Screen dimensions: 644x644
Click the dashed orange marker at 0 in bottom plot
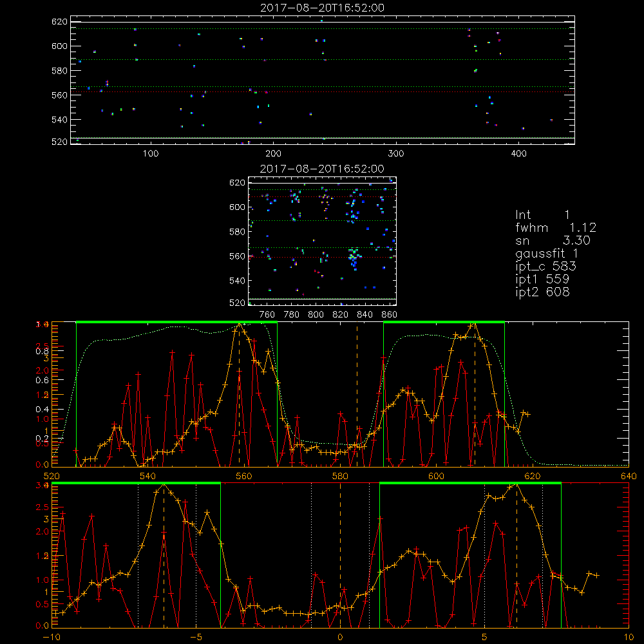pyautogui.click(x=340, y=555)
